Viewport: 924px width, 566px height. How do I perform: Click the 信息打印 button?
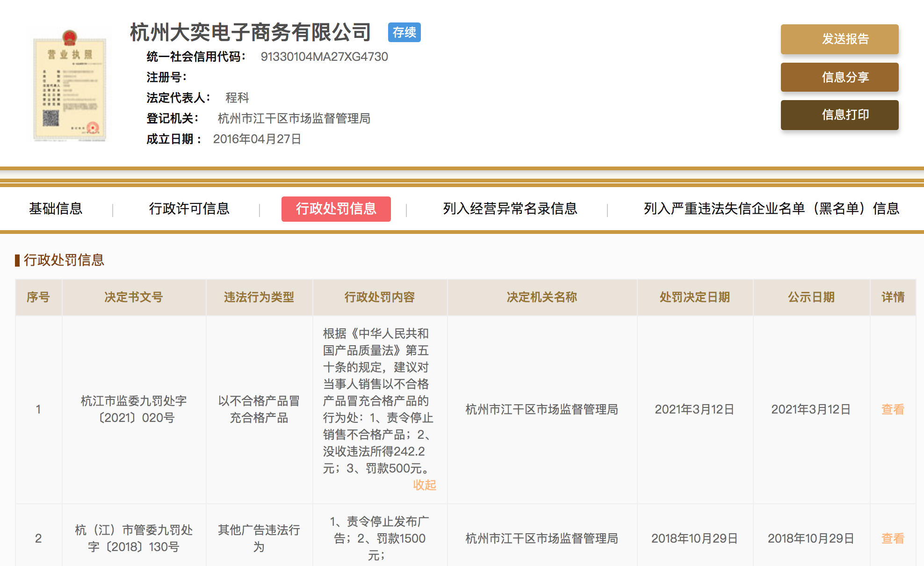point(839,115)
